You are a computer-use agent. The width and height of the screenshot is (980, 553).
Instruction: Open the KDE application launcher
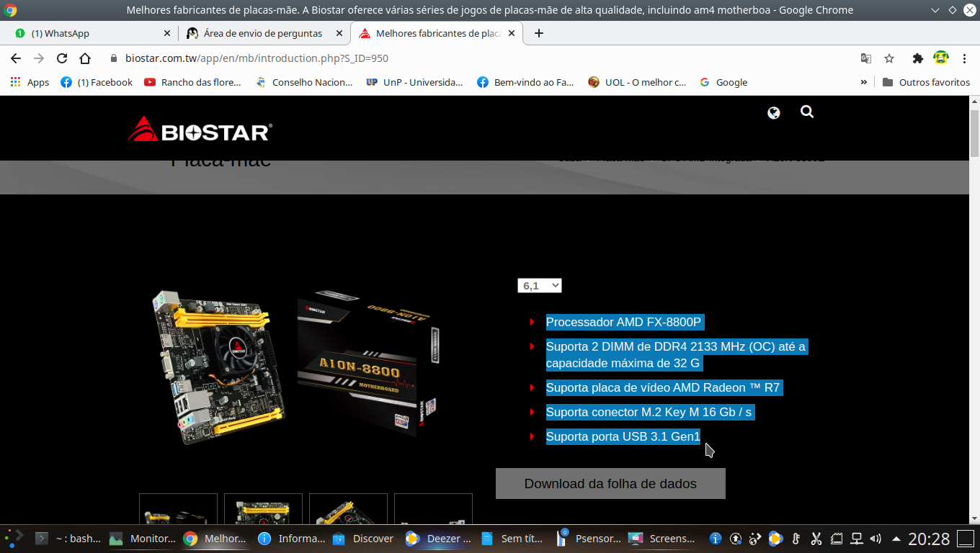pyautogui.click(x=14, y=538)
